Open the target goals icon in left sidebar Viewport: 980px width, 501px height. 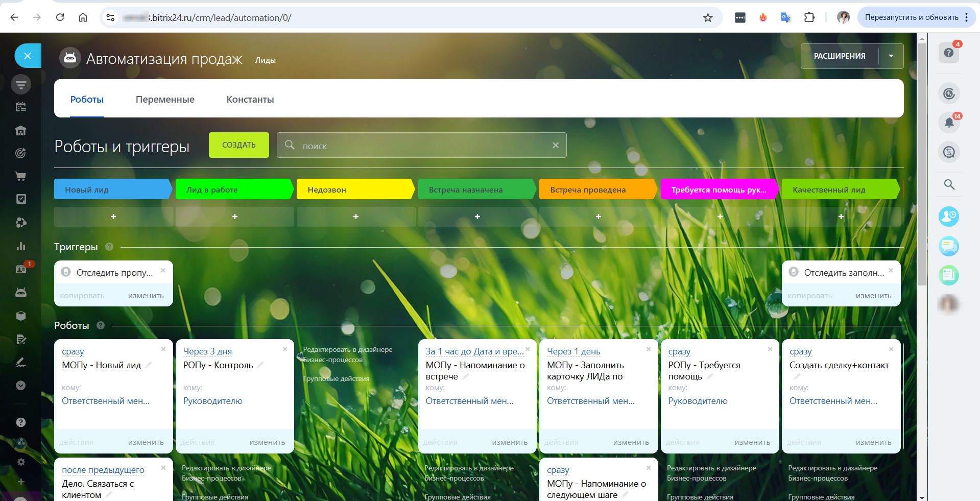(21, 153)
